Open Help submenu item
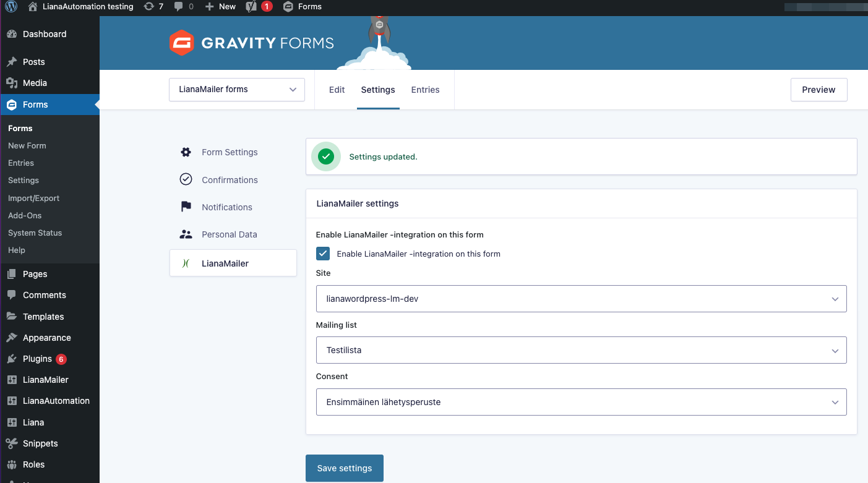 tap(17, 250)
